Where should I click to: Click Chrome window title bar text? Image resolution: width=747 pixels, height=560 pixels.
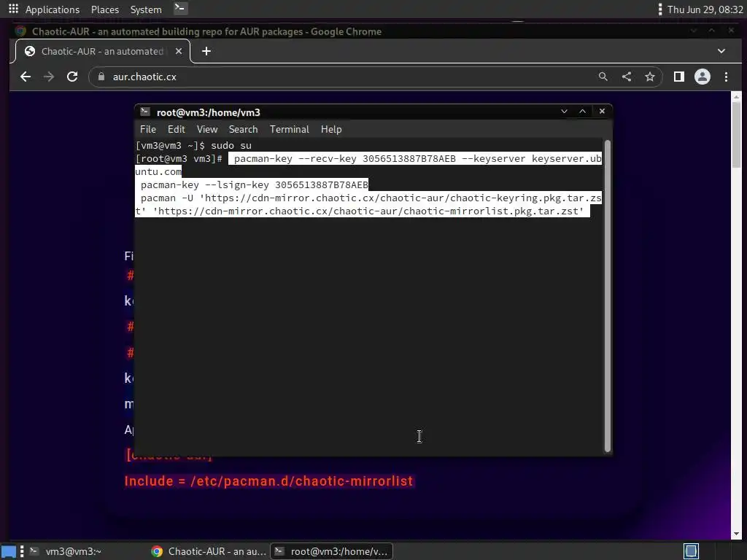[x=206, y=31]
